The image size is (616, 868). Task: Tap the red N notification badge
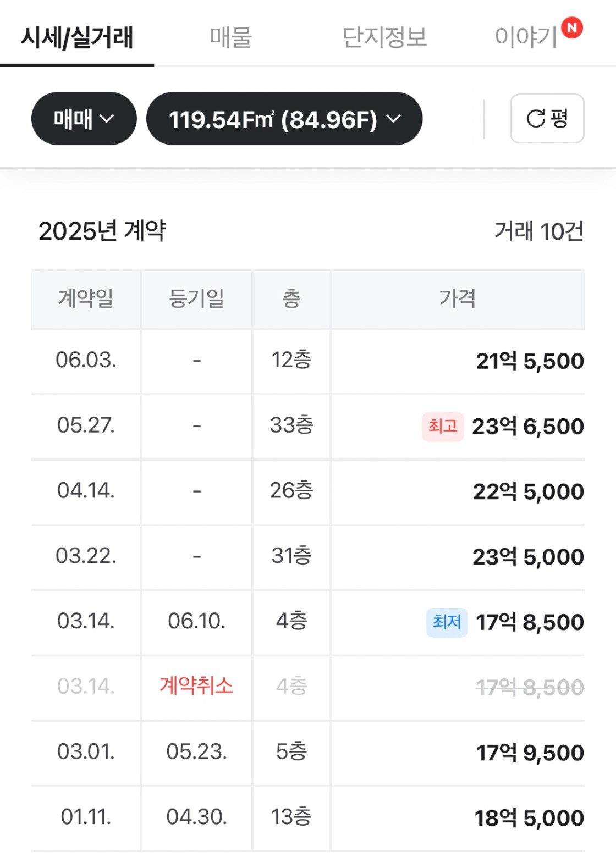point(572,27)
